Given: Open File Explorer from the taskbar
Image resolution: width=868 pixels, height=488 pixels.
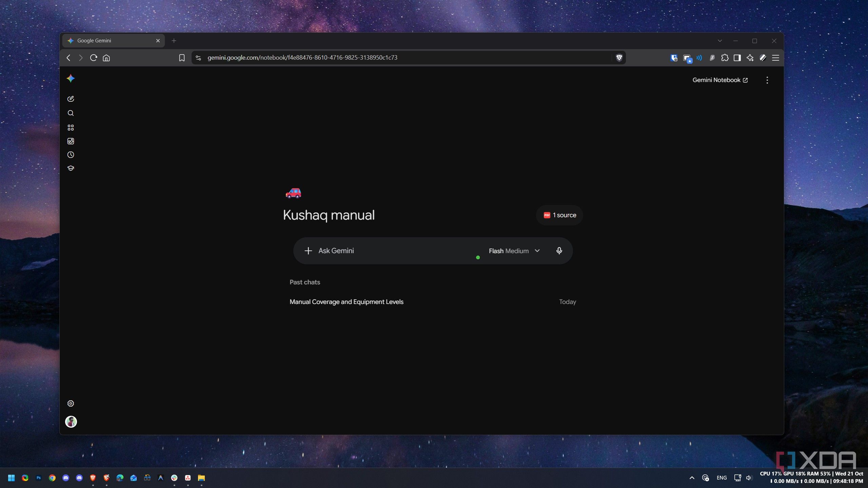Looking at the screenshot, I should pos(201,478).
